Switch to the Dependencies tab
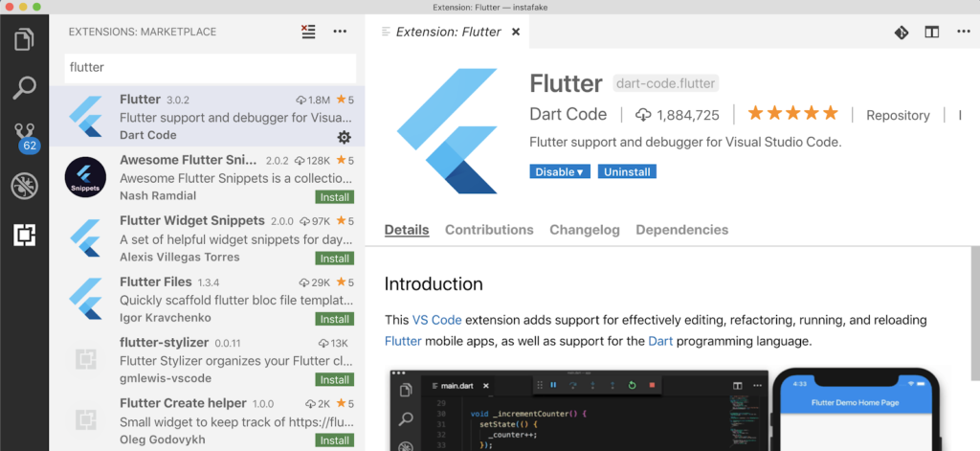 pos(681,230)
